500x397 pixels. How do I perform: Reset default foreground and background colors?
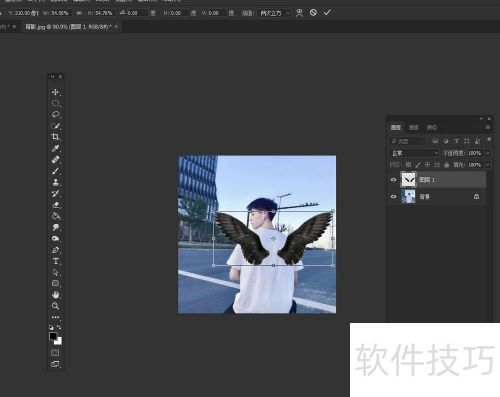coord(51,327)
